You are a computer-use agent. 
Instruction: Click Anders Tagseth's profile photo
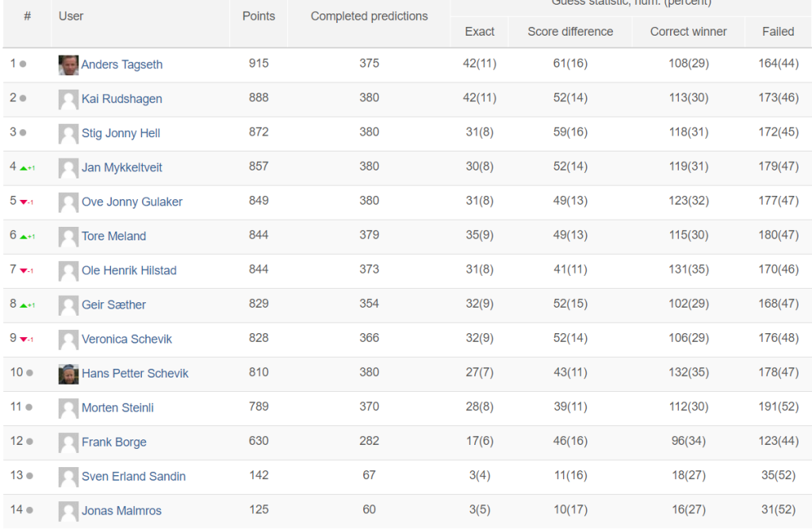click(x=68, y=65)
